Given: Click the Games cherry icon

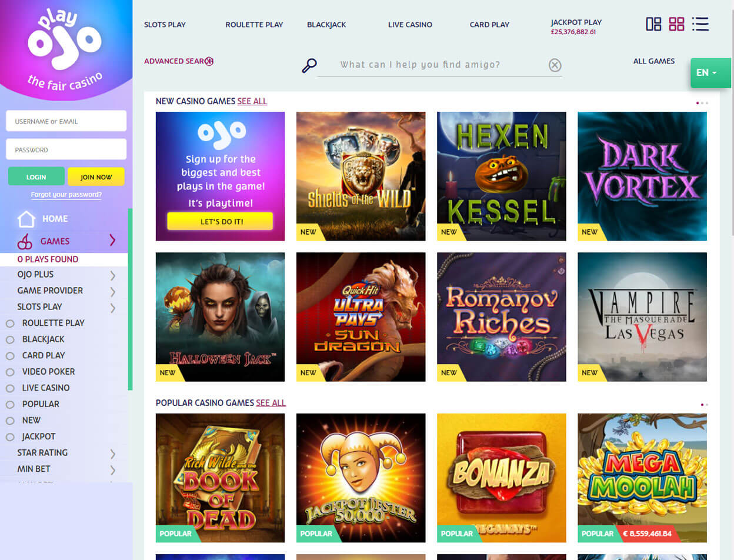Looking at the screenshot, I should click(x=25, y=241).
